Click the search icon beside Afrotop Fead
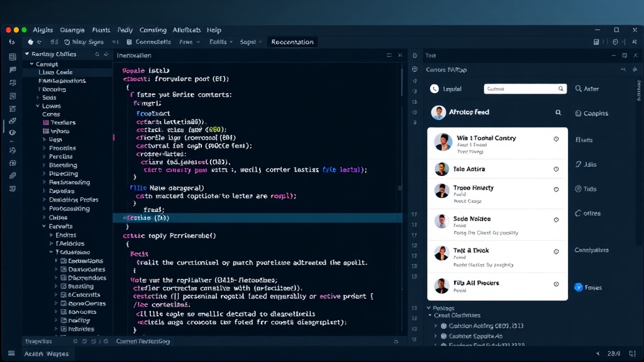Image resolution: width=644 pixels, height=362 pixels. (558, 112)
